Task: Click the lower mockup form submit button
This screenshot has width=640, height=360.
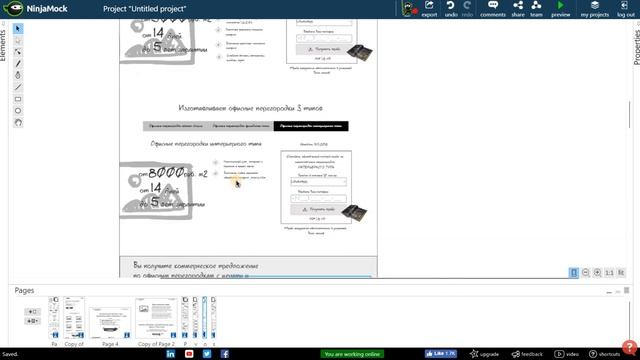Action: coord(318,209)
